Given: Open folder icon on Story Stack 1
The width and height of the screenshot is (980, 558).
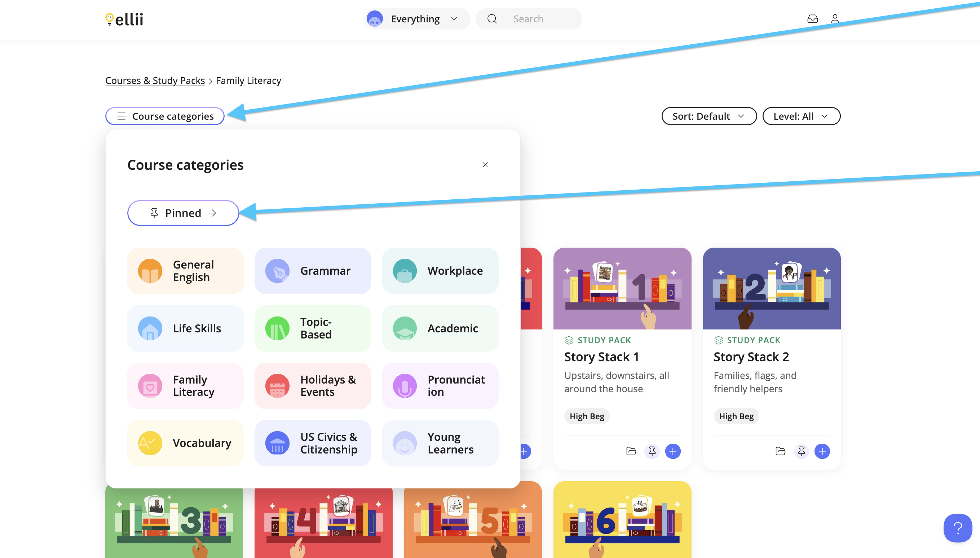Looking at the screenshot, I should coord(631,451).
